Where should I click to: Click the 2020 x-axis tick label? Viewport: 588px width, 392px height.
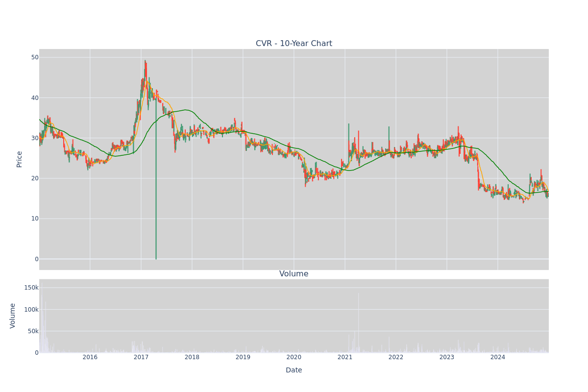coord(294,357)
